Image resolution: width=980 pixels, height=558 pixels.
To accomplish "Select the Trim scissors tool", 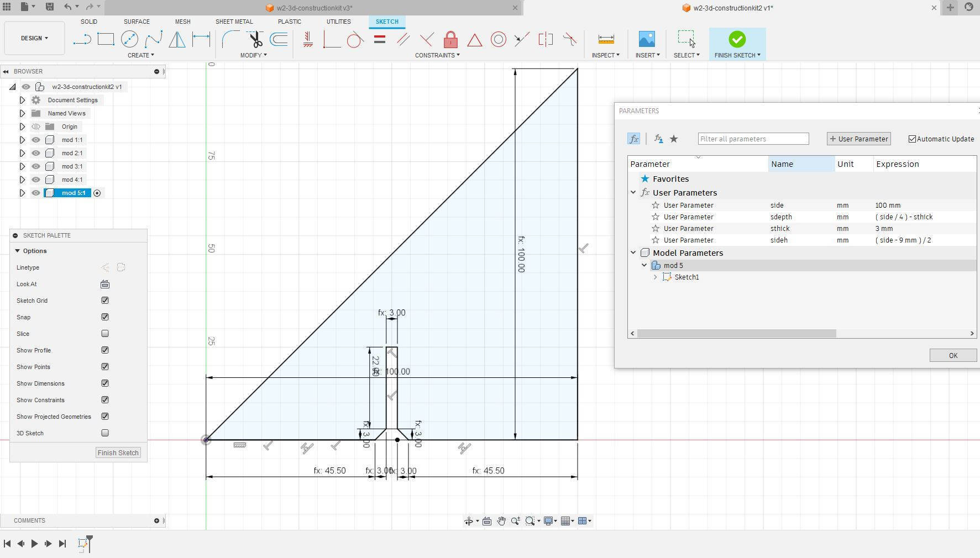I will [x=255, y=39].
